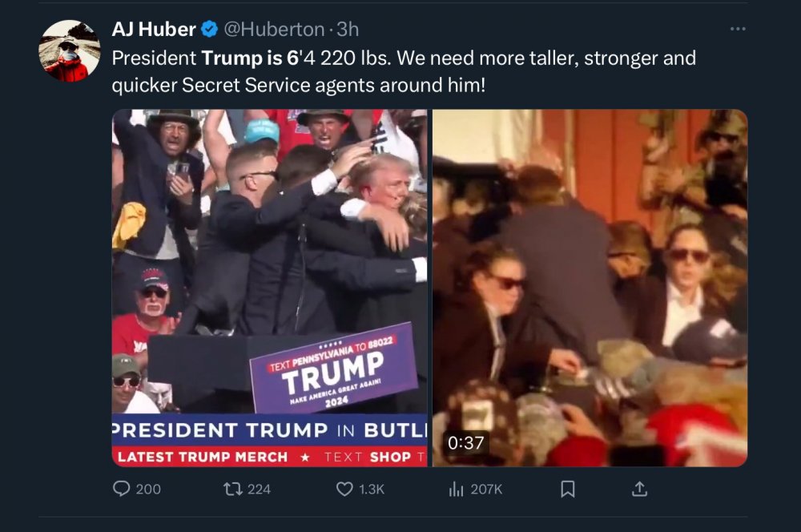801x532 pixels.
Task: Click the 207K views count
Action: click(x=486, y=490)
